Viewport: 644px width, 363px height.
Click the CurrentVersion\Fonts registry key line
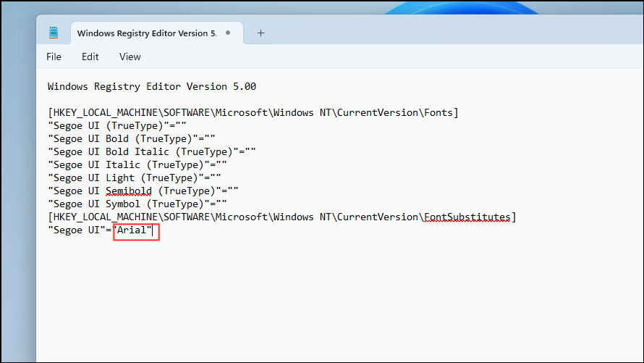click(x=253, y=112)
